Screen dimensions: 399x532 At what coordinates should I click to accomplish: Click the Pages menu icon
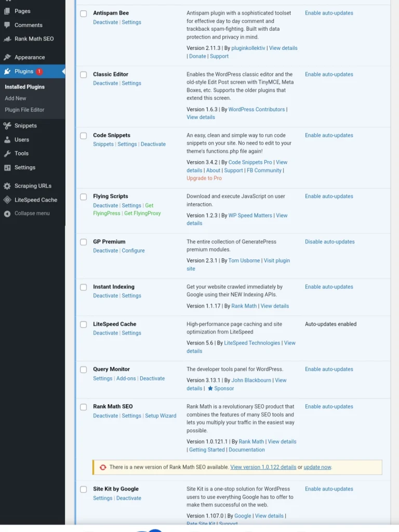(x=7, y=11)
